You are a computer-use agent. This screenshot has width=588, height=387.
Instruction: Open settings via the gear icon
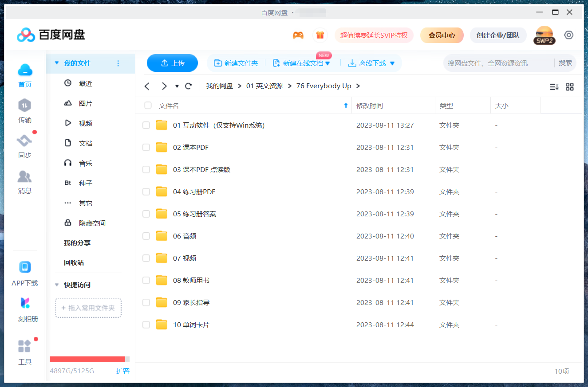coord(569,35)
